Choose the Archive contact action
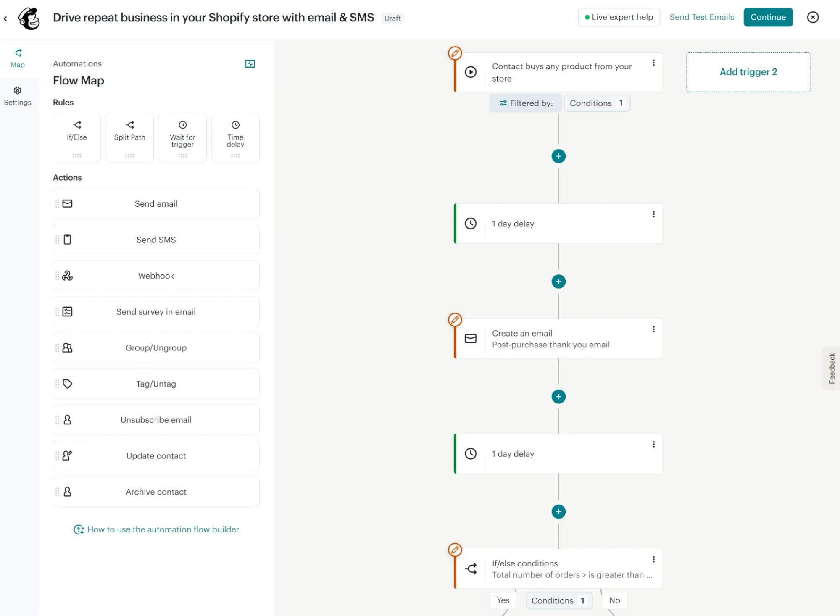Screen dimensions: 840x616 156,492
